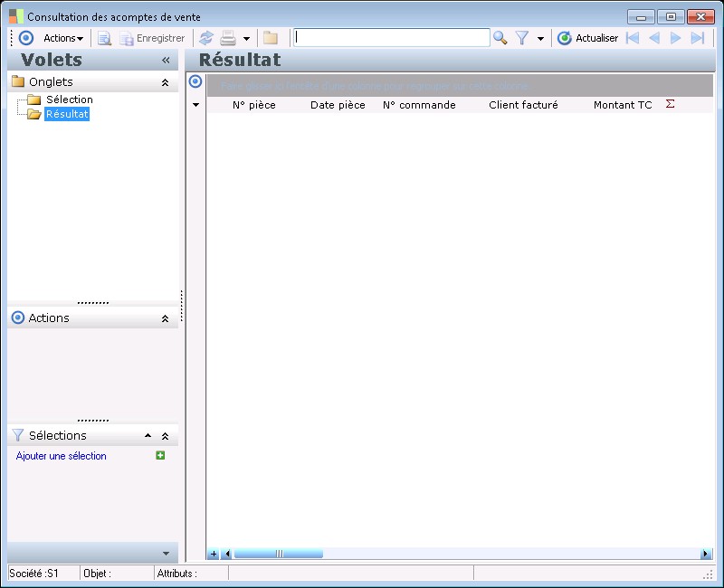Close the Consultation des acomptes window
Screen dimensions: 724x588
coord(700,17)
